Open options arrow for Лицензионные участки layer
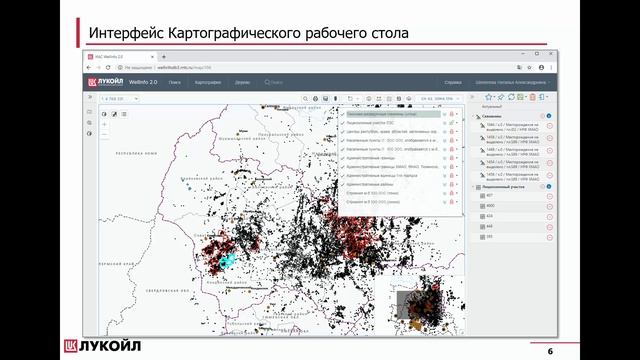Image resolution: width=640 pixels, height=360 pixels. point(457,123)
